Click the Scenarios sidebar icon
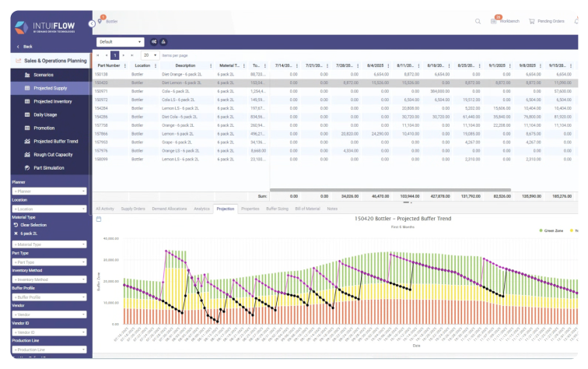Viewport: 588px width, 369px height. pyautogui.click(x=27, y=75)
